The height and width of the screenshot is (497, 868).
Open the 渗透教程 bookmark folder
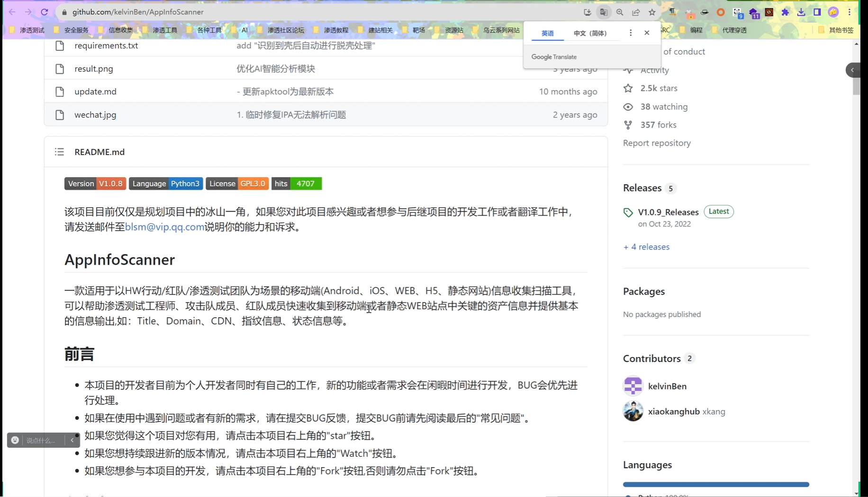click(x=331, y=30)
